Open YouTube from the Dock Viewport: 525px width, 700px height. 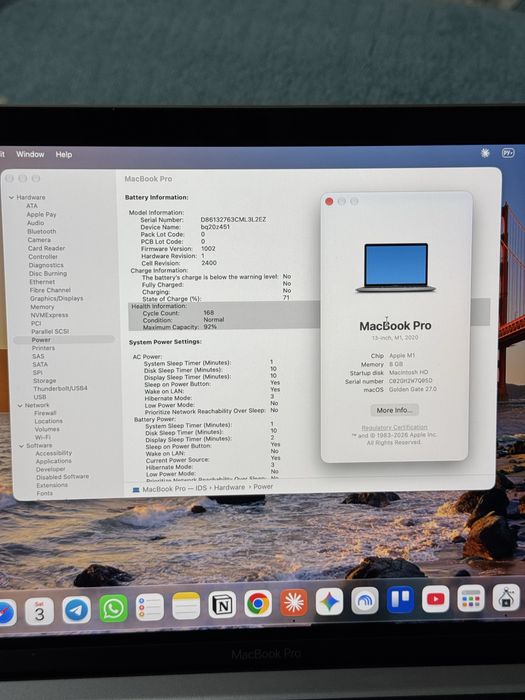(x=435, y=599)
